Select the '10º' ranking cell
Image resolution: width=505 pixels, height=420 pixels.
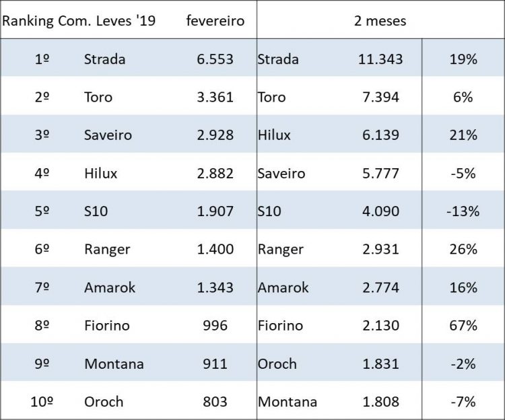42,402
